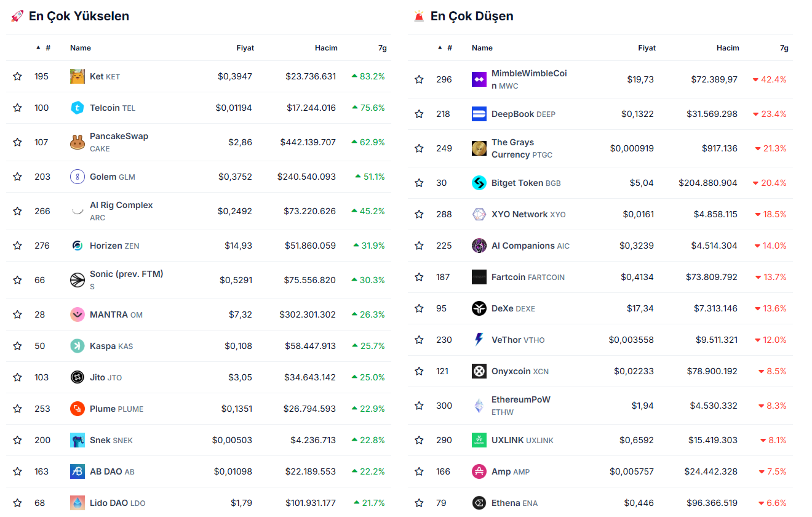The height and width of the screenshot is (517, 812).
Task: Click the EthereumPoW diamond logo
Action: 479,406
